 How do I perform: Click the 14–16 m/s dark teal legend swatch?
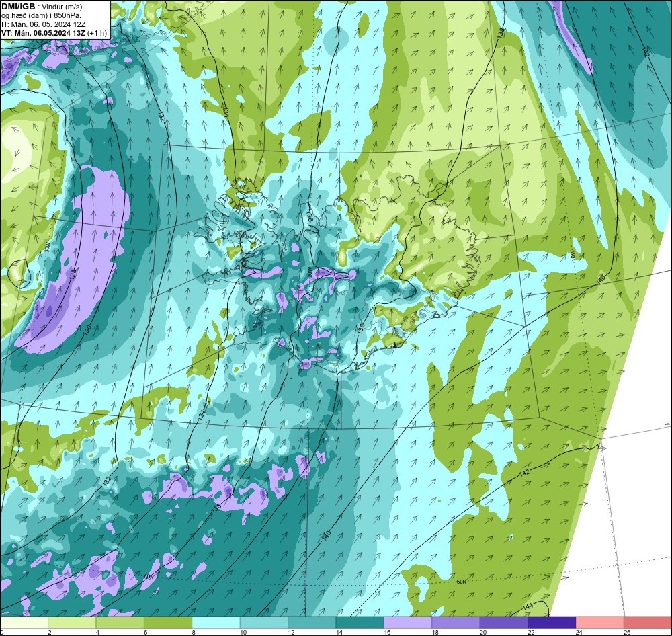click(360, 623)
